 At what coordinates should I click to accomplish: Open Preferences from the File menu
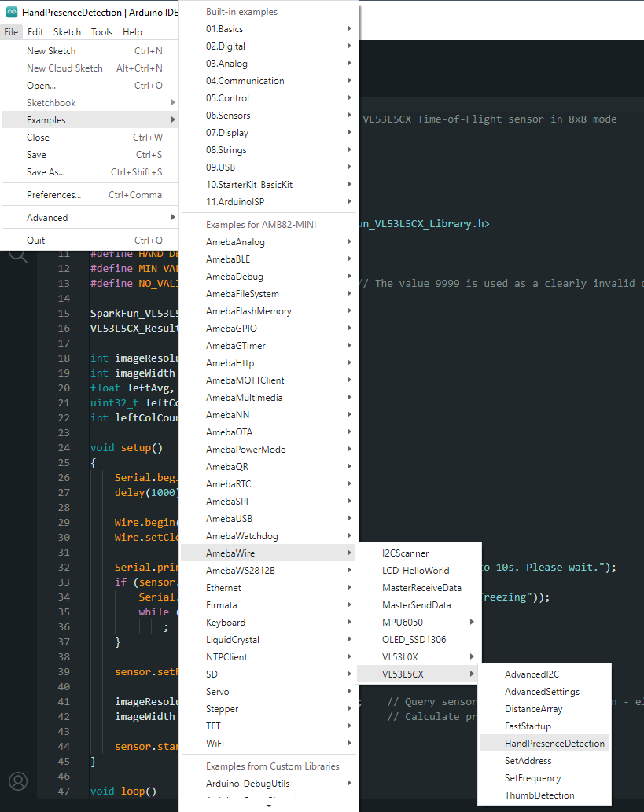[x=54, y=195]
